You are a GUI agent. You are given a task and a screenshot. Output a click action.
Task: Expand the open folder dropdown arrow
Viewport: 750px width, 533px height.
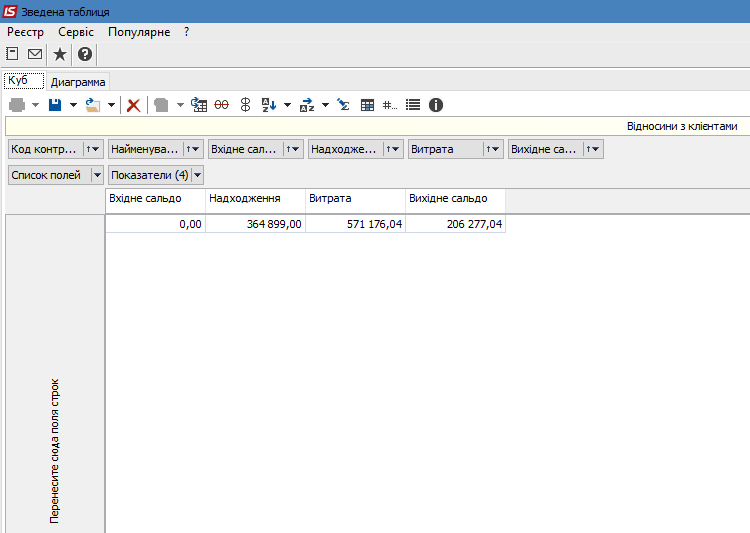click(111, 105)
